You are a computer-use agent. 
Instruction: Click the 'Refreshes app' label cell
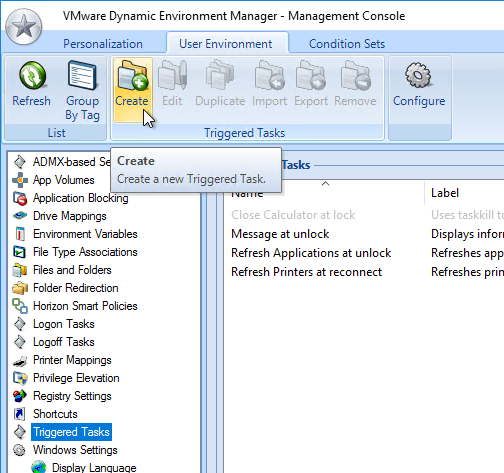pyautogui.click(x=467, y=253)
